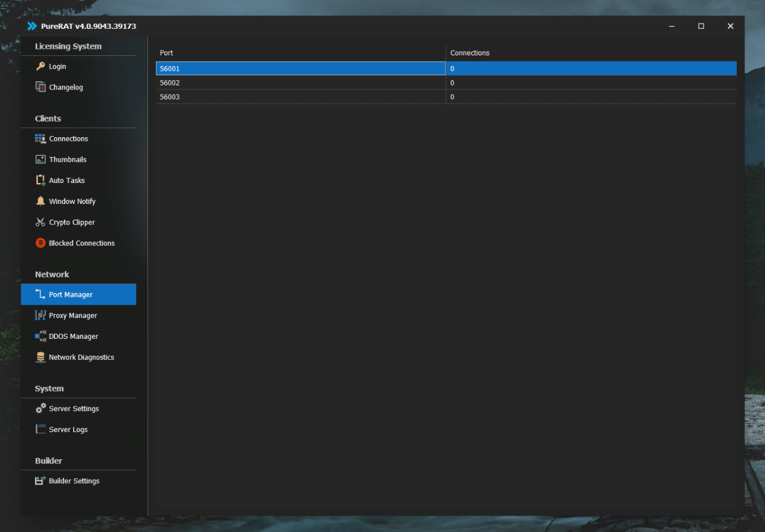Minimize the PureRAT window
The height and width of the screenshot is (532, 765).
(x=672, y=26)
